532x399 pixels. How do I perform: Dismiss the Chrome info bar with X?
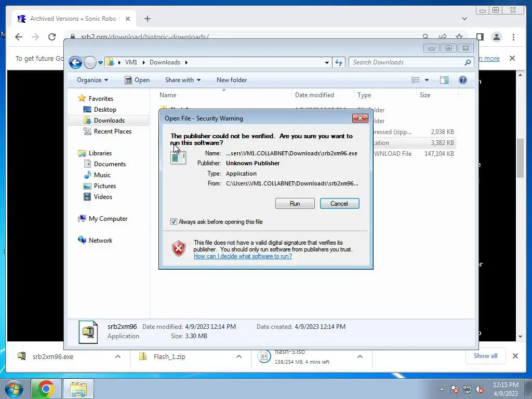click(x=512, y=58)
